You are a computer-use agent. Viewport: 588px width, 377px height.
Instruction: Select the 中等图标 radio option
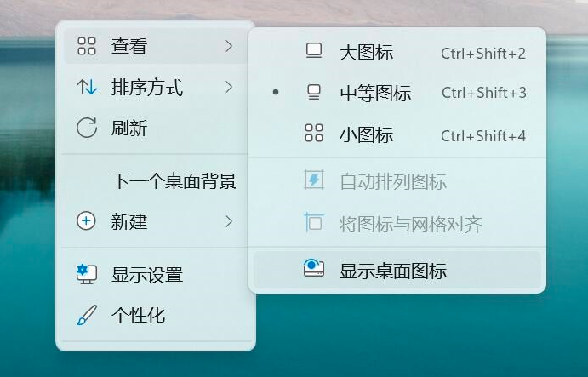(x=397, y=92)
